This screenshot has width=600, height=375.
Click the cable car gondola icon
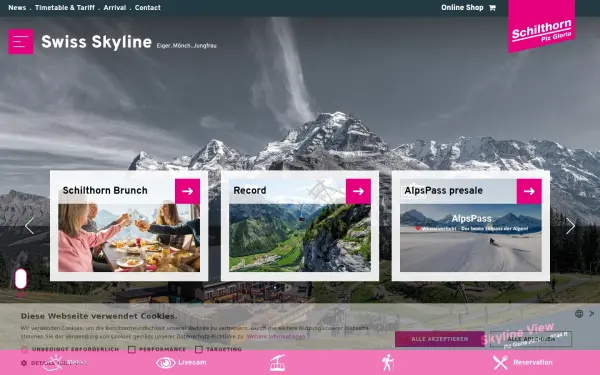(x=277, y=363)
